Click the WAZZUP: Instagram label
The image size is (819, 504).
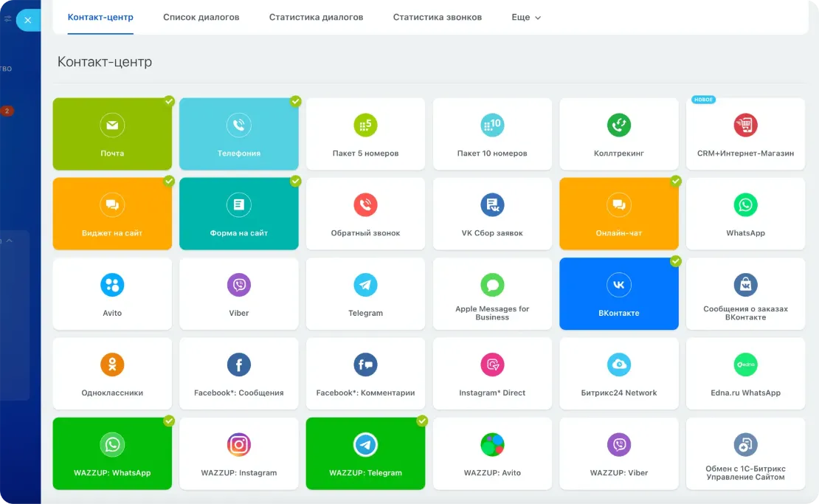239,473
